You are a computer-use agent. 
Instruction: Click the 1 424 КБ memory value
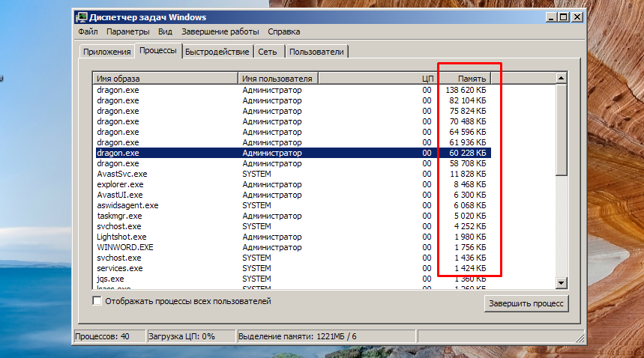pyautogui.click(x=470, y=268)
